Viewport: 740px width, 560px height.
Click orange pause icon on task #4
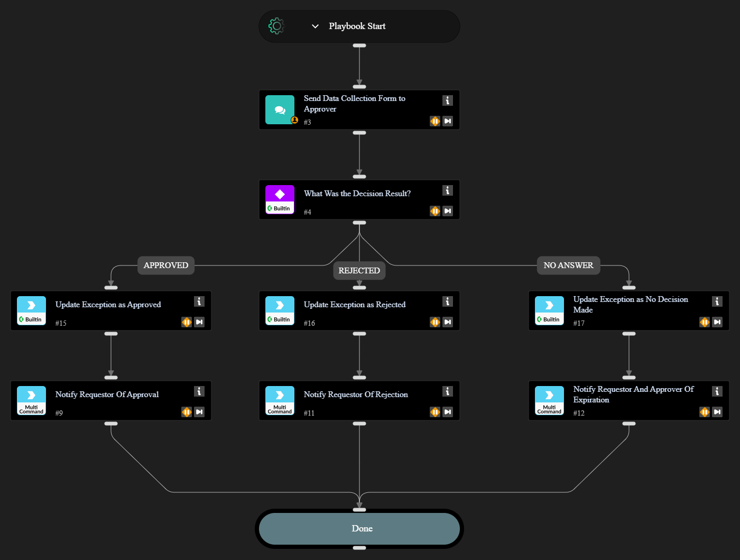(x=435, y=211)
